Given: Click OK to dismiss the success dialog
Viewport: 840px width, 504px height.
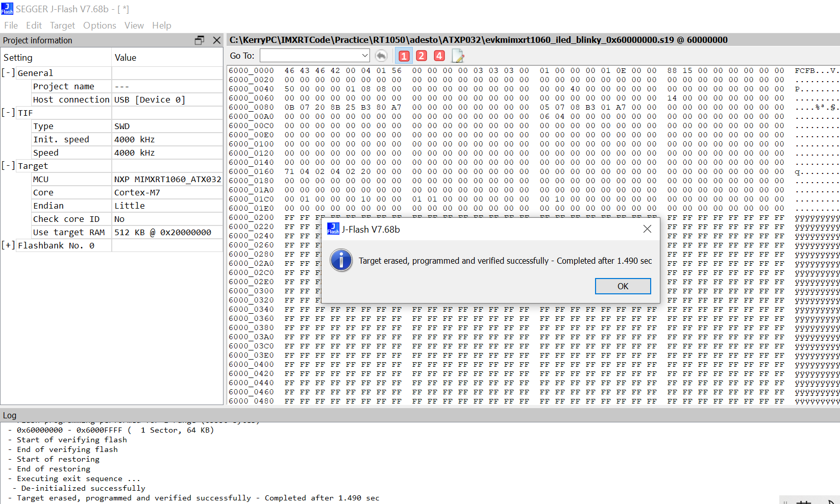Looking at the screenshot, I should point(623,286).
